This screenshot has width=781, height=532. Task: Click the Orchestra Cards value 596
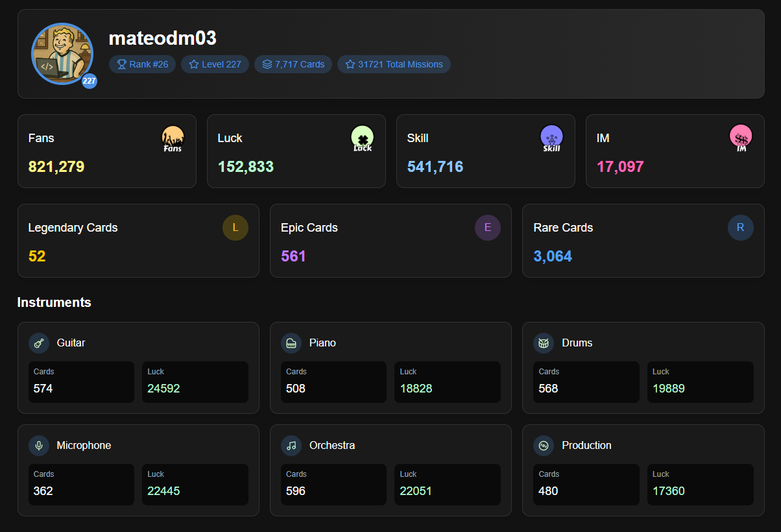296,491
